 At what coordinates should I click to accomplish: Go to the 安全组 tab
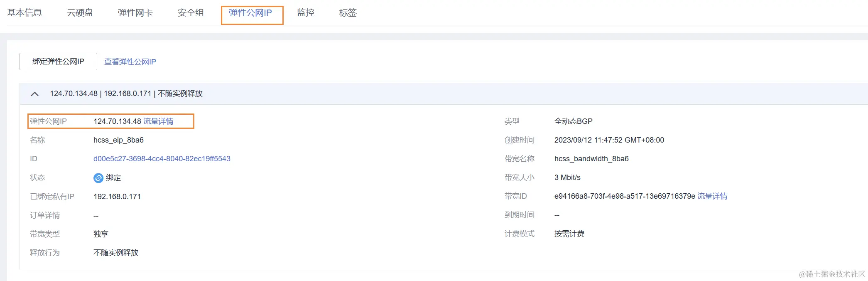[191, 13]
